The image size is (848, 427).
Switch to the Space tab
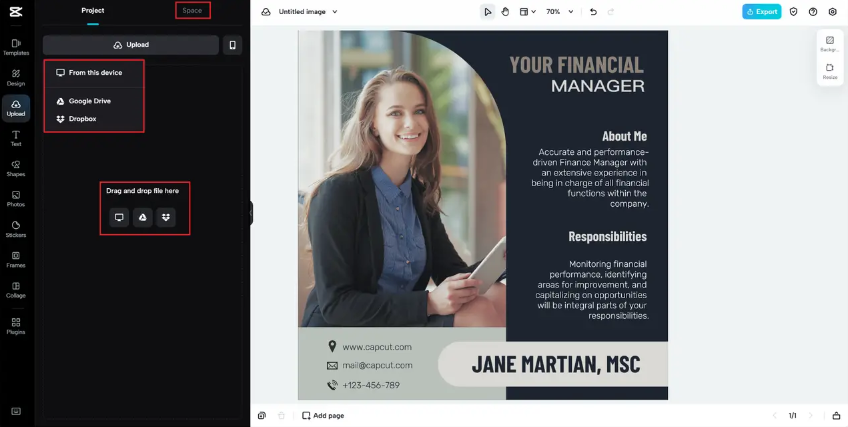click(x=192, y=11)
